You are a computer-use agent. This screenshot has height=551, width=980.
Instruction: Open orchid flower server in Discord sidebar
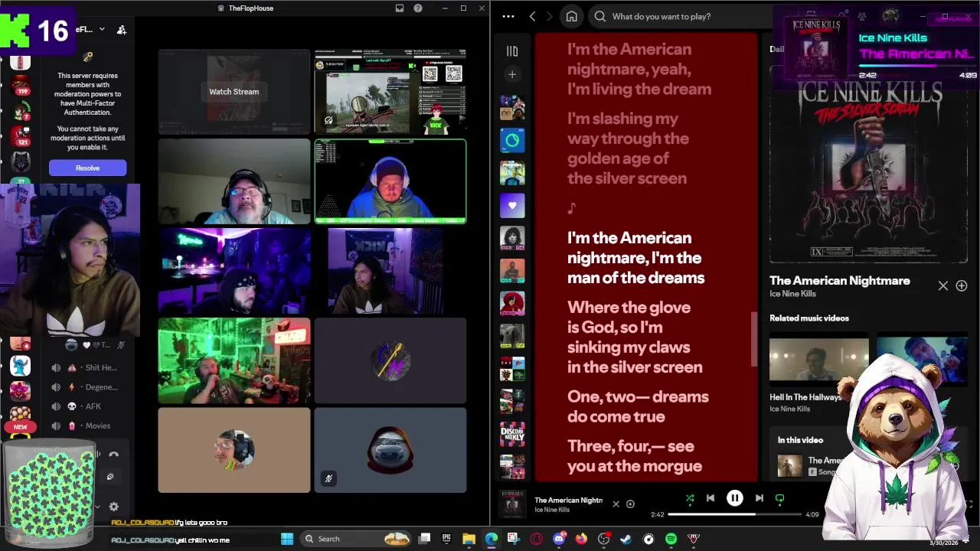20,390
